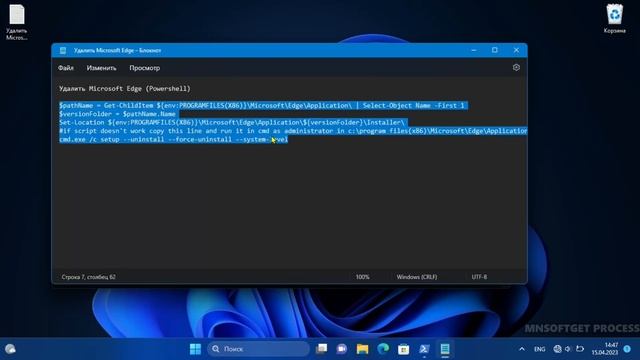Open Microsoft Store from taskbar
The width and height of the screenshot is (640, 360).
404,349
